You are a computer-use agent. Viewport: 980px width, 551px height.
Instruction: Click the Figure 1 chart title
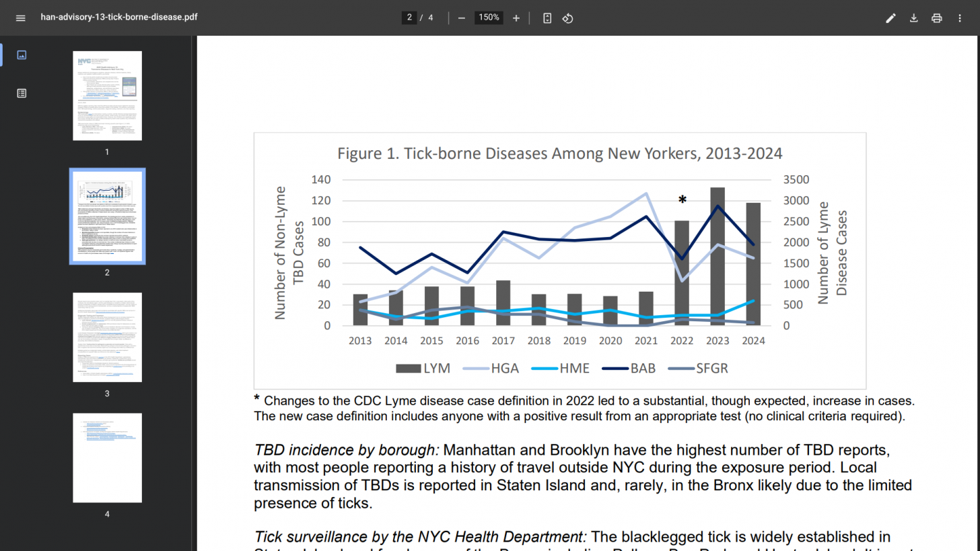[x=559, y=154]
